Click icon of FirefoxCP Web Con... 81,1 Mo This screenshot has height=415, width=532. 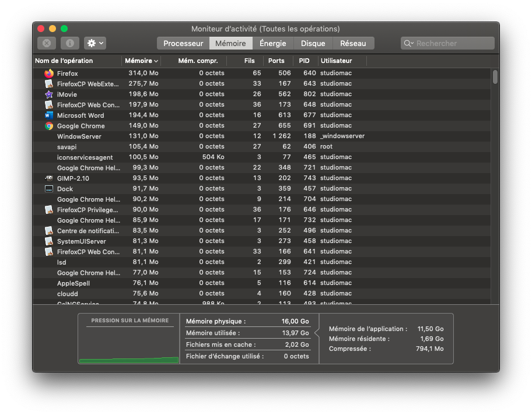[49, 252]
